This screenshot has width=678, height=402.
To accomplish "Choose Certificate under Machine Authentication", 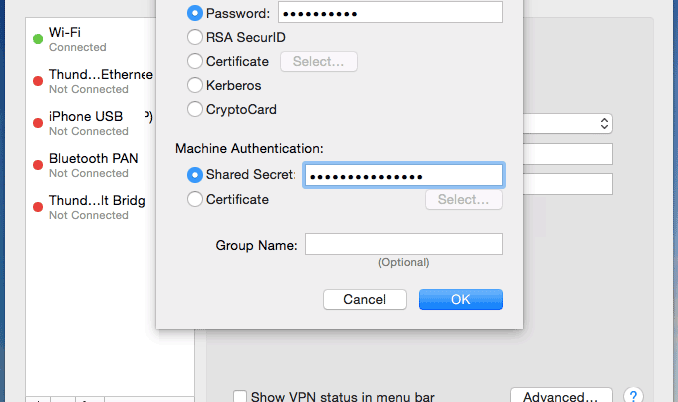I will click(x=194, y=199).
